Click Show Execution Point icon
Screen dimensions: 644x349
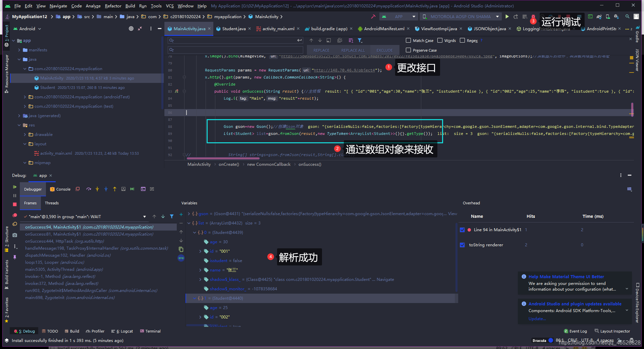77,189
